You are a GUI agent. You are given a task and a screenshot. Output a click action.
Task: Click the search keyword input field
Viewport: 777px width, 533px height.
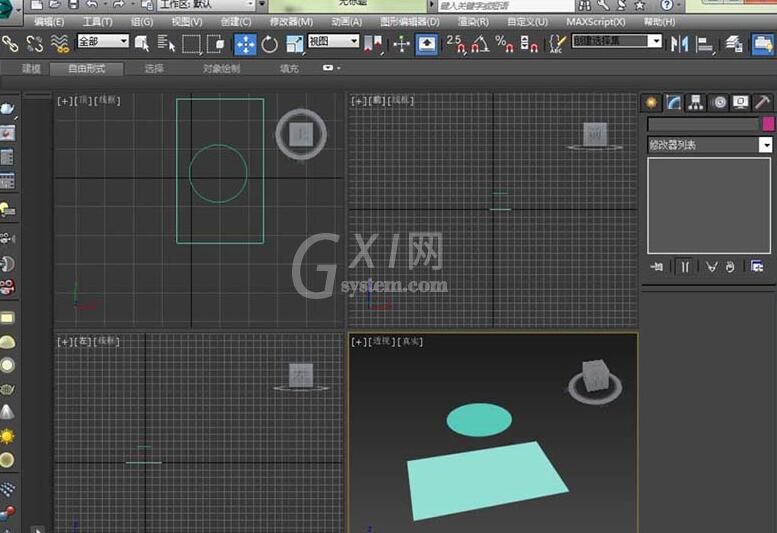506,5
